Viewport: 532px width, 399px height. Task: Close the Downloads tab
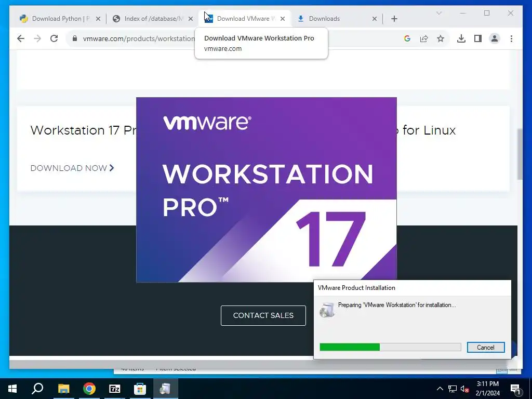point(375,19)
